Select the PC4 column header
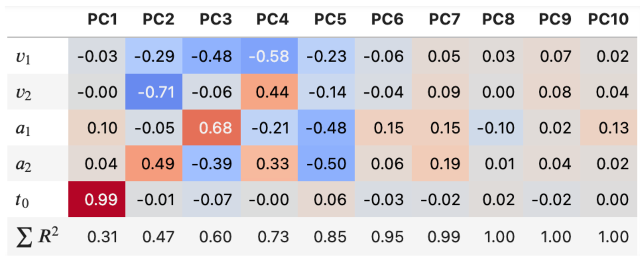The width and height of the screenshot is (644, 261). click(273, 19)
